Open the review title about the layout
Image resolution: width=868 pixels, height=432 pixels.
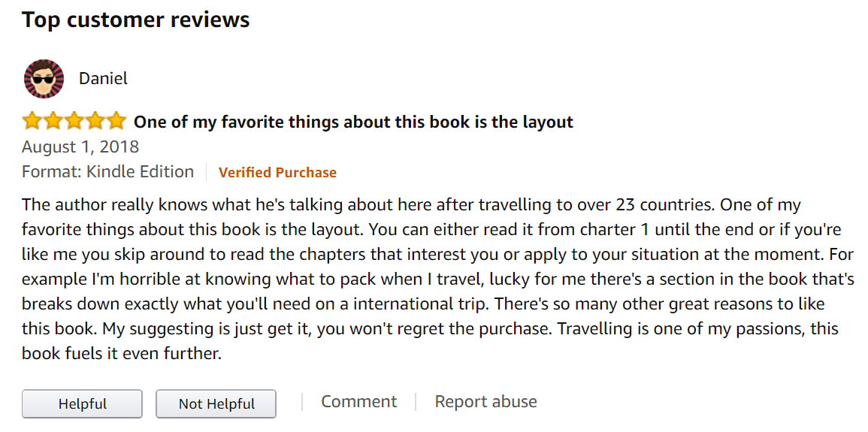(x=353, y=122)
